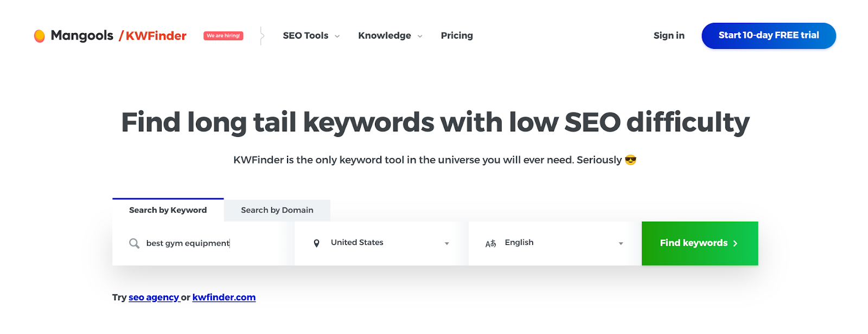Click the We are hiring badge
The image size is (868, 334).
point(224,36)
